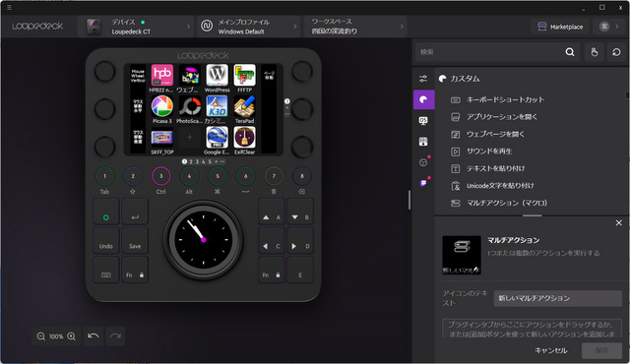Select round button 8 with backspace
The width and height of the screenshot is (630, 364).
(302, 176)
